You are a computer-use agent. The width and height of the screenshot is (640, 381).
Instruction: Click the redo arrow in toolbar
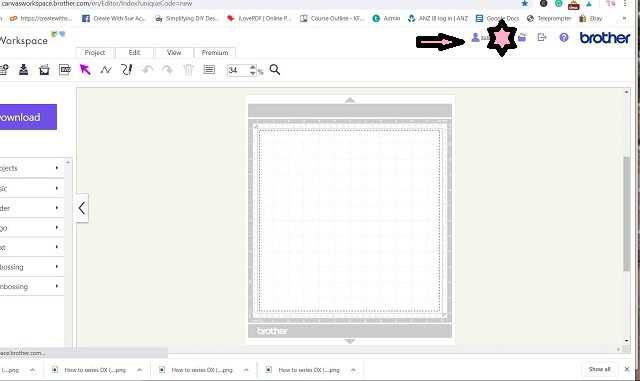[x=167, y=70]
